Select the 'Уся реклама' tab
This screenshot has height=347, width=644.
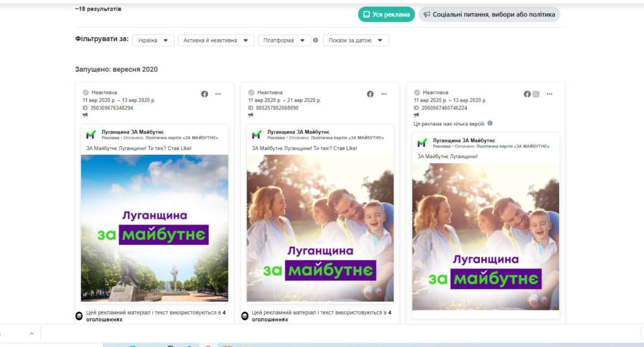[386, 14]
